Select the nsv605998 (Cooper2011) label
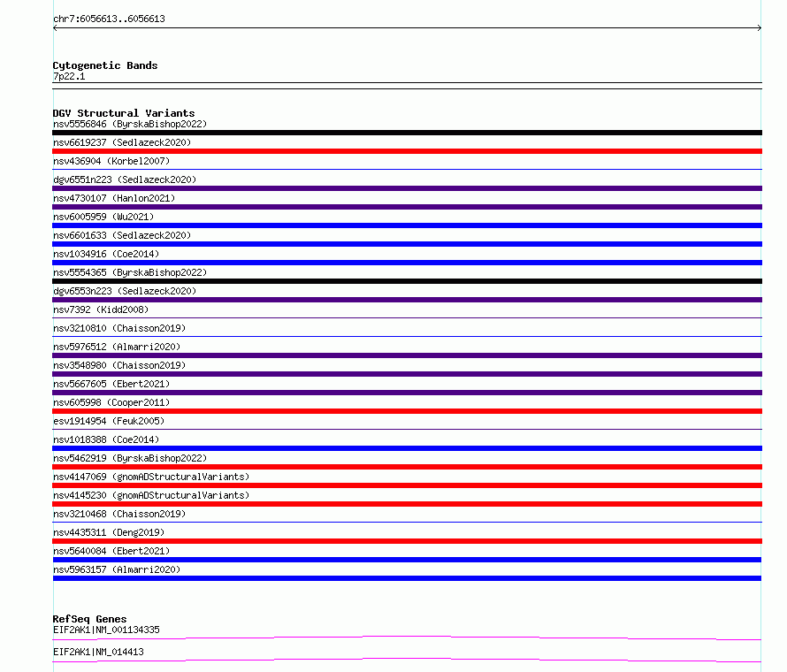The image size is (787, 672). tap(111, 402)
